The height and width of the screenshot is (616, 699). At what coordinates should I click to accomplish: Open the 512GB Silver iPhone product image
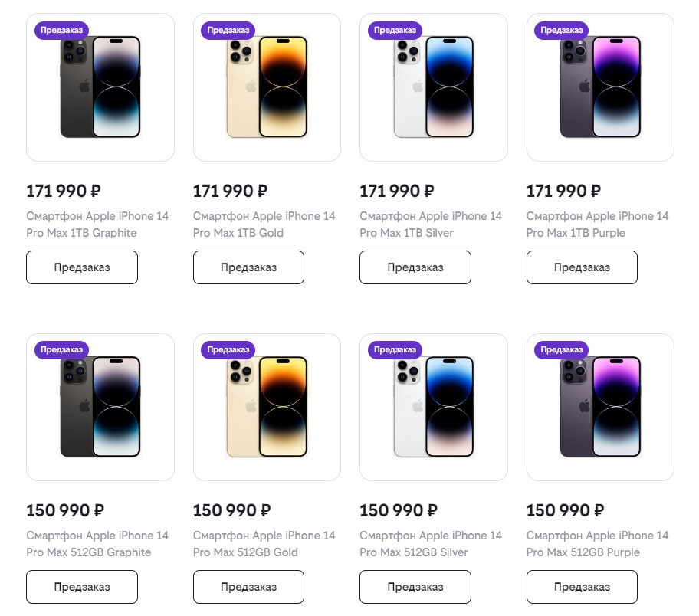coord(434,407)
